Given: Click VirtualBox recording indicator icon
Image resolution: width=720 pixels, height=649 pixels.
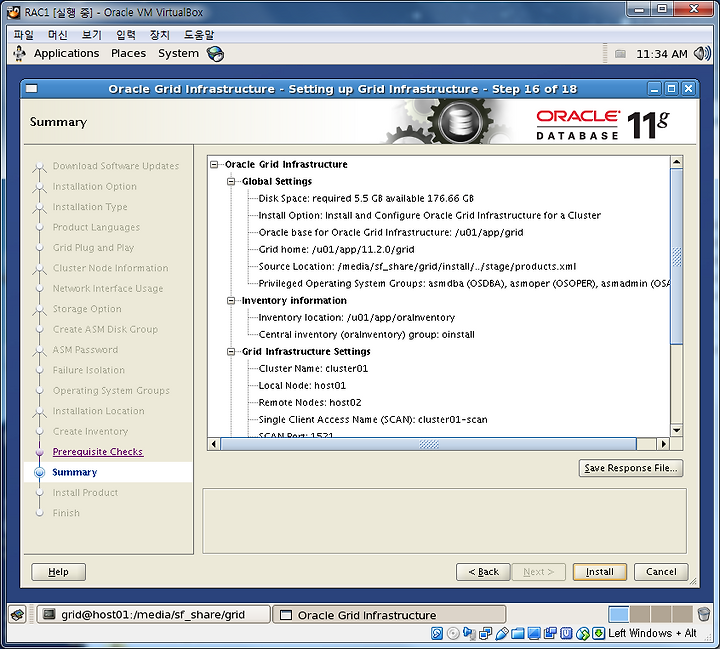Looking at the screenshot, I should 550,633.
